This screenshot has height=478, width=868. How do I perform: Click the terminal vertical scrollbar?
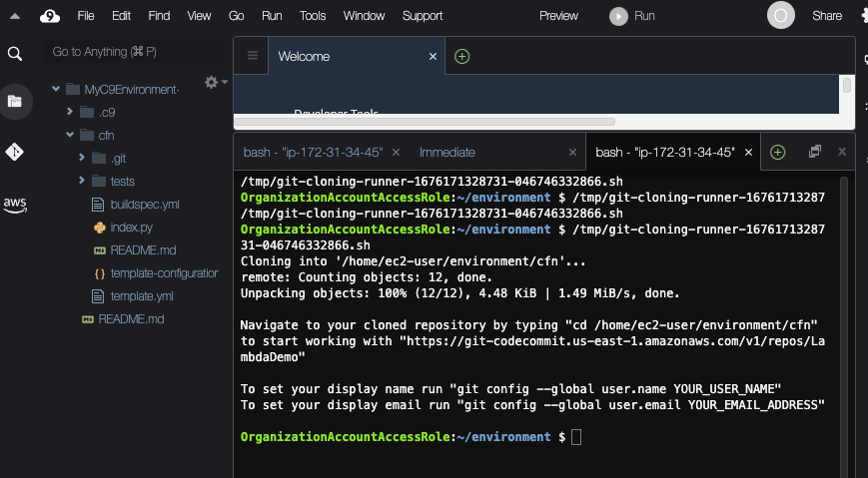843,326
